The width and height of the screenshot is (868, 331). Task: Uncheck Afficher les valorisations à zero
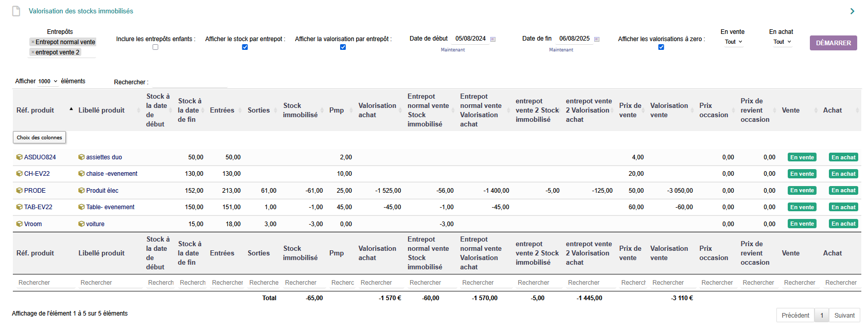pyautogui.click(x=661, y=47)
